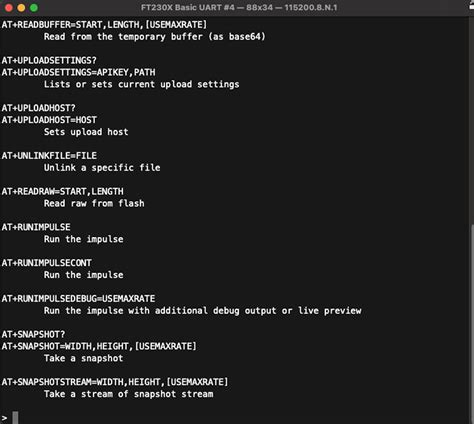
Task: Click the AT+READBUFFER=START,LENGTH command line
Action: [104, 25]
